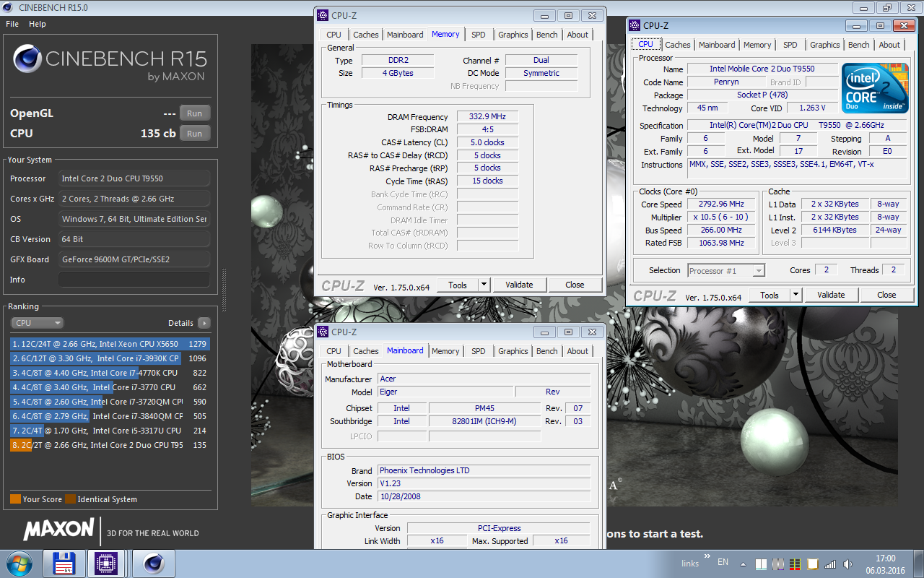
Task: Open Cinebench File menu
Action: pyautogui.click(x=12, y=24)
